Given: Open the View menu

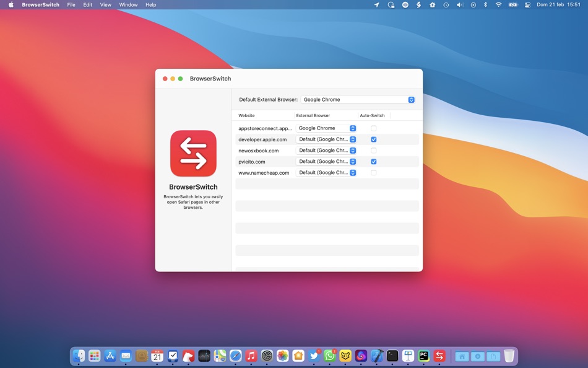Looking at the screenshot, I should pos(106,4).
